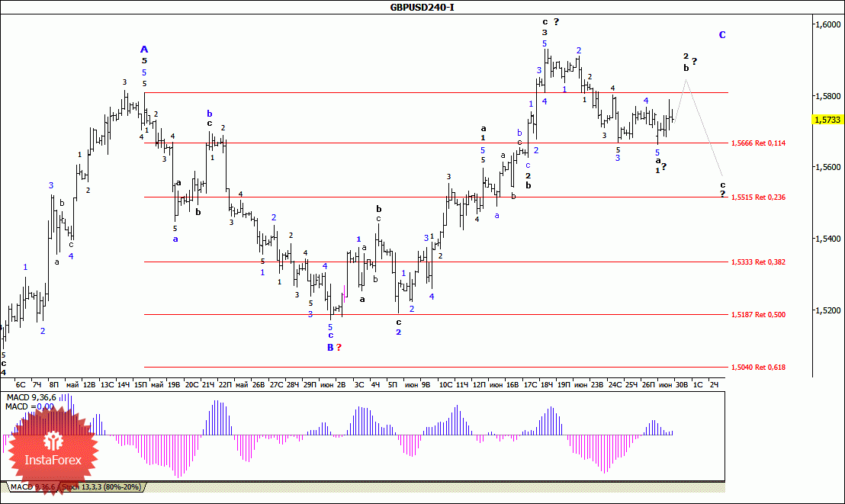Switch to the Stoch 13,3,3 (80%-20%) tab
The image size is (845, 504).
tap(101, 486)
